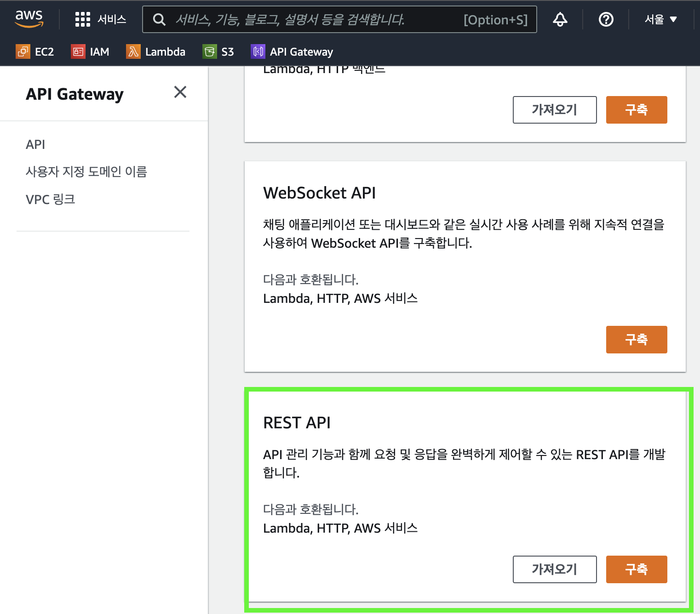The height and width of the screenshot is (614, 700).
Task: Click the REST API heading
Action: pyautogui.click(x=297, y=423)
